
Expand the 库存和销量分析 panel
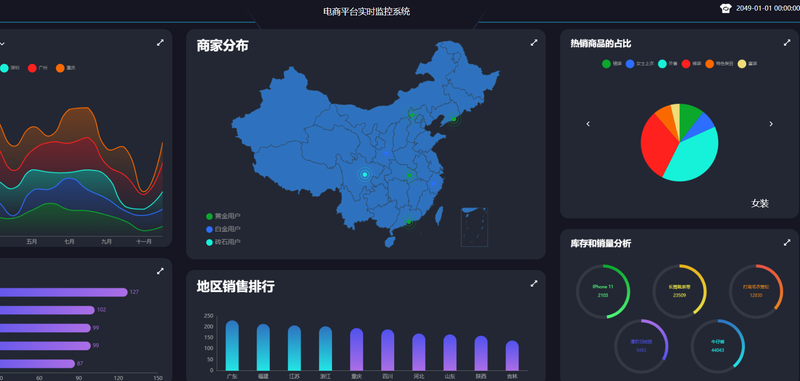coord(787,243)
